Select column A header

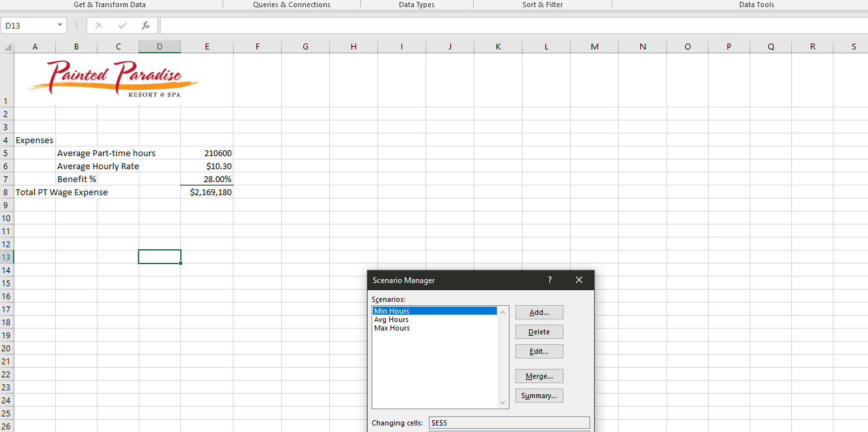pyautogui.click(x=34, y=47)
